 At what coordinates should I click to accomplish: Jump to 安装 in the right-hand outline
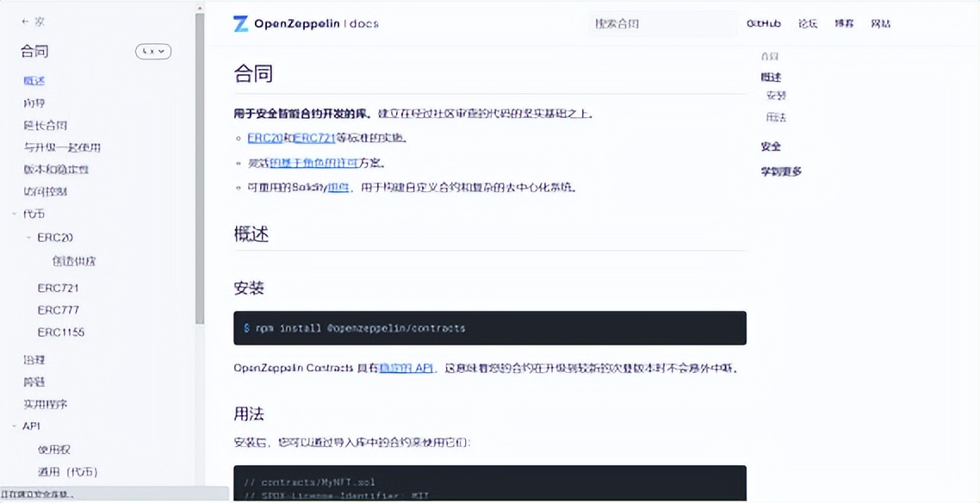tap(776, 96)
